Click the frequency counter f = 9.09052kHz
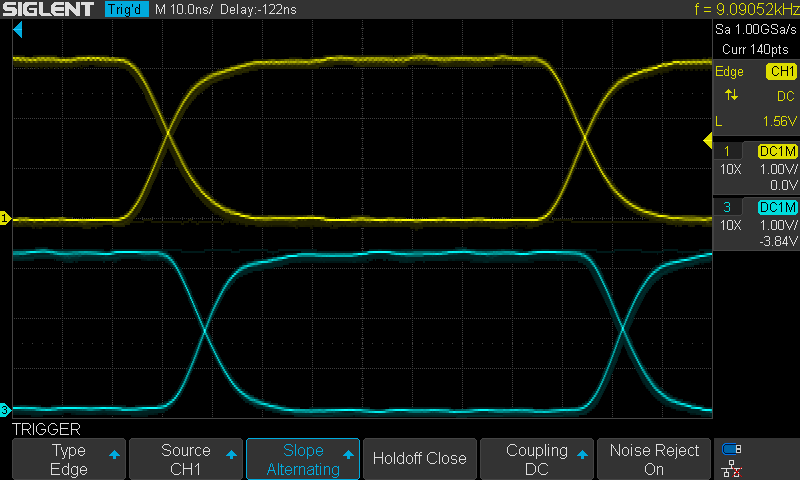The image size is (800, 480). 746,9
